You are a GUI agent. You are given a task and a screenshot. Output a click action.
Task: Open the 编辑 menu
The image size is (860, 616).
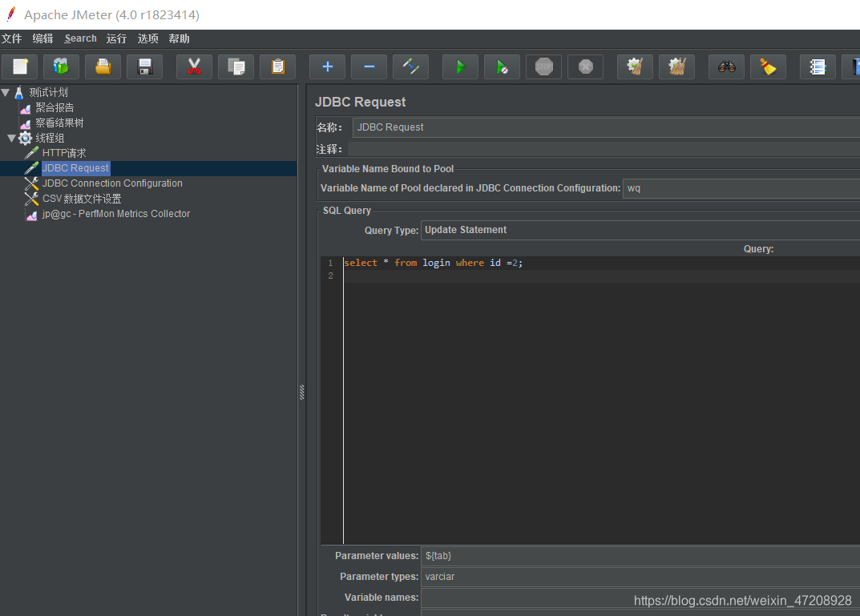click(42, 38)
